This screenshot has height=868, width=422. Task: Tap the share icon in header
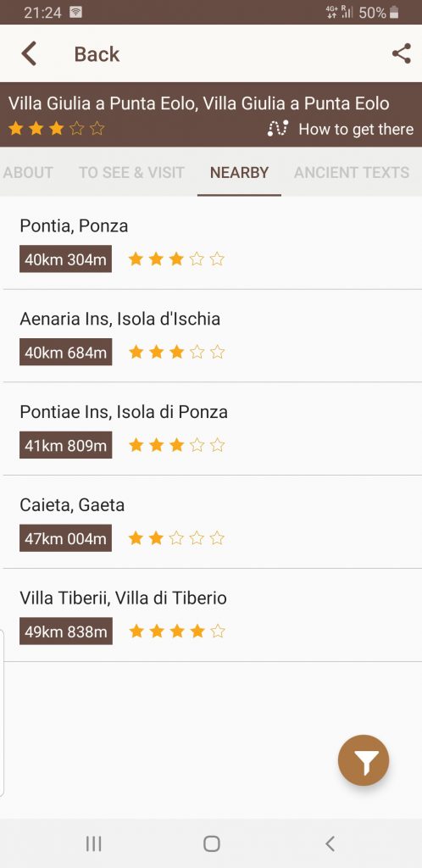(x=401, y=53)
